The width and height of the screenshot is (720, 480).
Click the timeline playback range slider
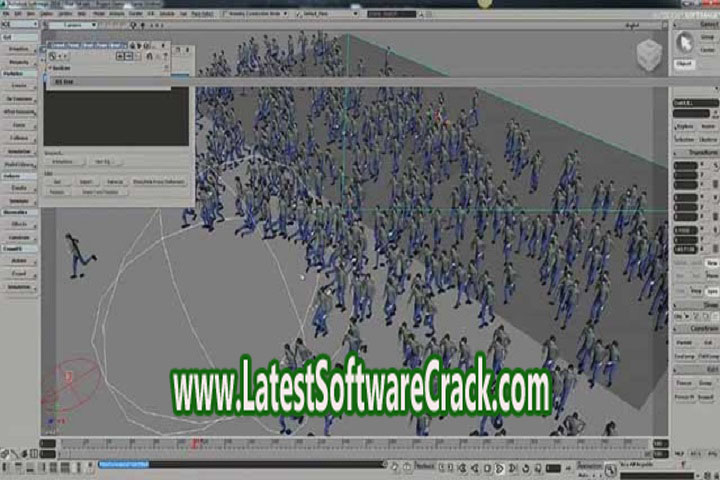[x=122, y=465]
